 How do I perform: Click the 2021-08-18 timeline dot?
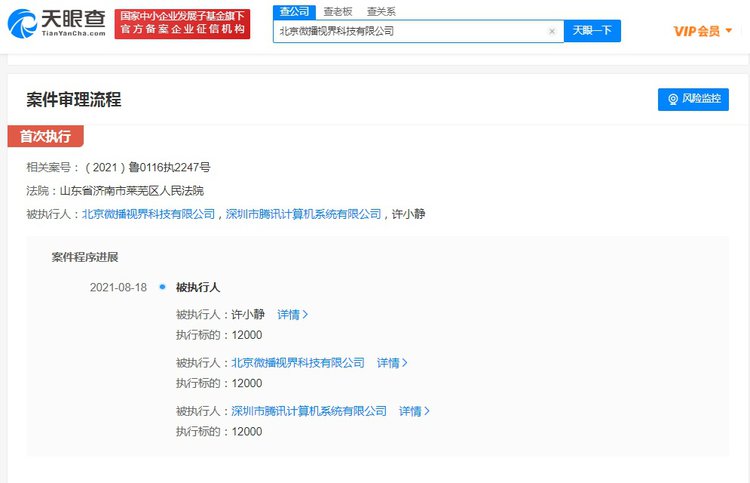(163, 287)
